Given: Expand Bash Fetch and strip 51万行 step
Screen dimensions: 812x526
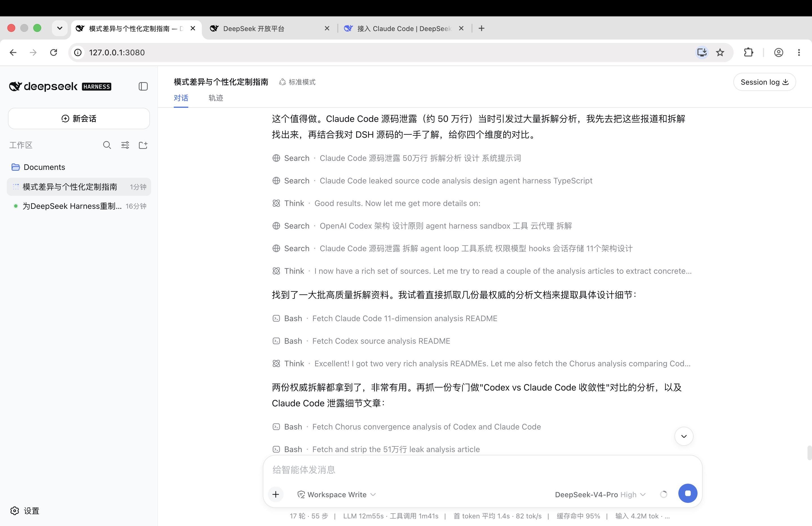Looking at the screenshot, I should (x=376, y=449).
